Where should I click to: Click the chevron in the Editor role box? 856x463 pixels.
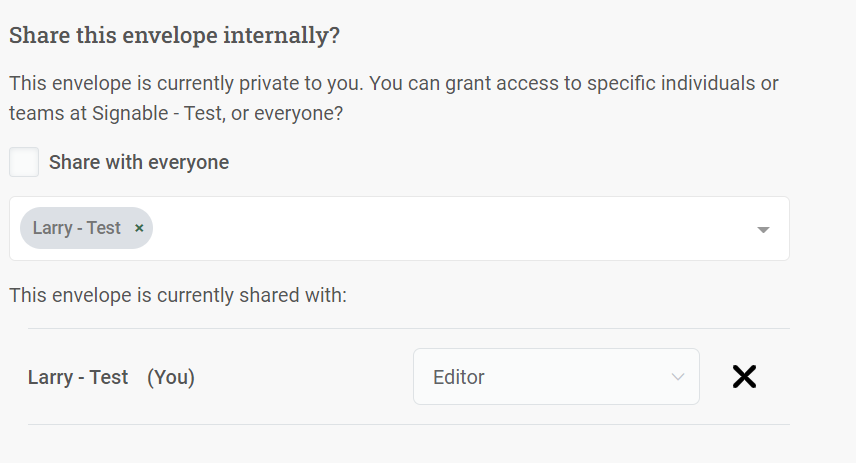[x=678, y=377]
